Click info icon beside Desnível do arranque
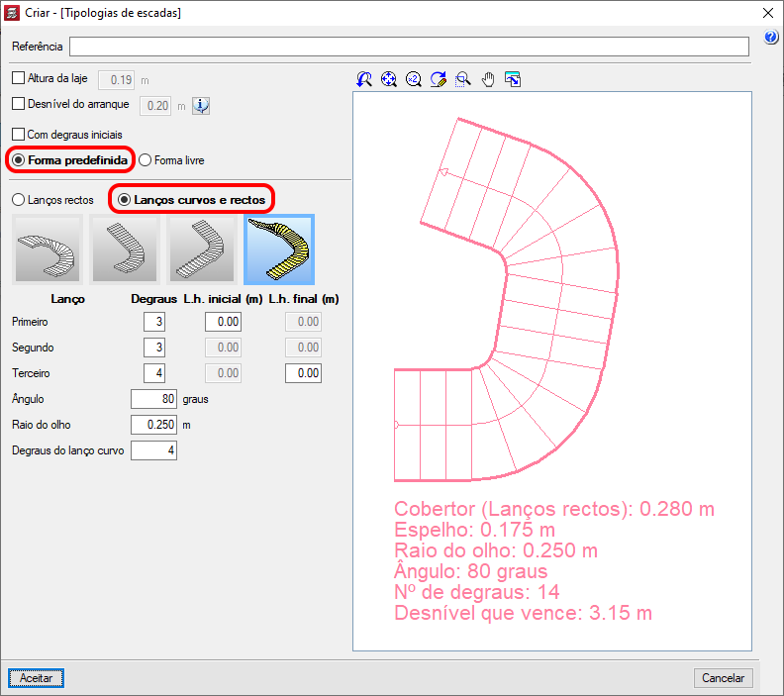This screenshot has height=696, width=784. coord(201,106)
